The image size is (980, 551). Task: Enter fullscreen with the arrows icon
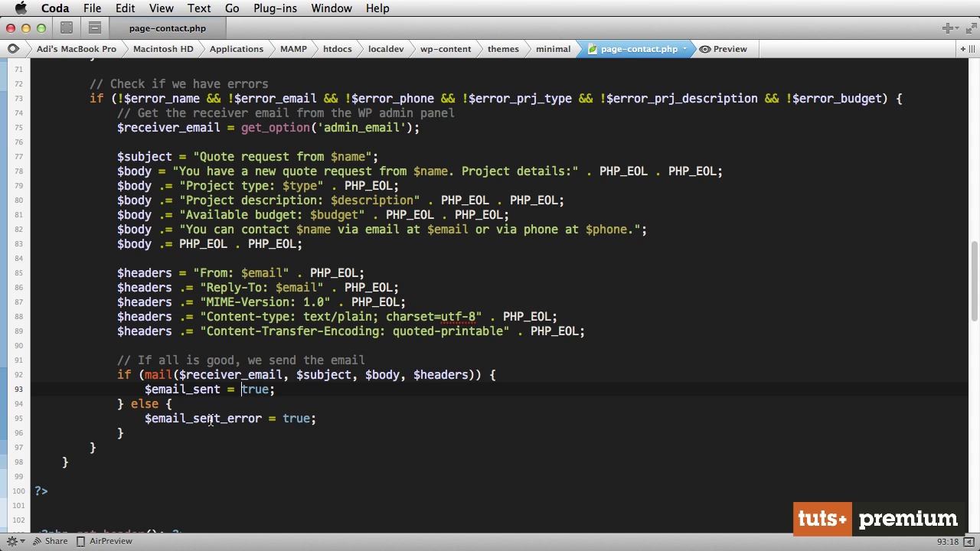[970, 28]
